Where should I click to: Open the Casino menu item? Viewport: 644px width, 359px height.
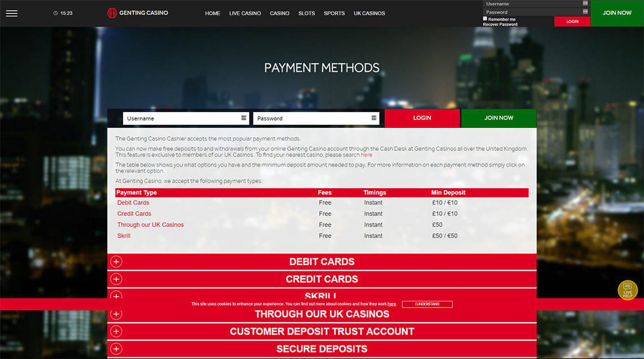pos(279,13)
